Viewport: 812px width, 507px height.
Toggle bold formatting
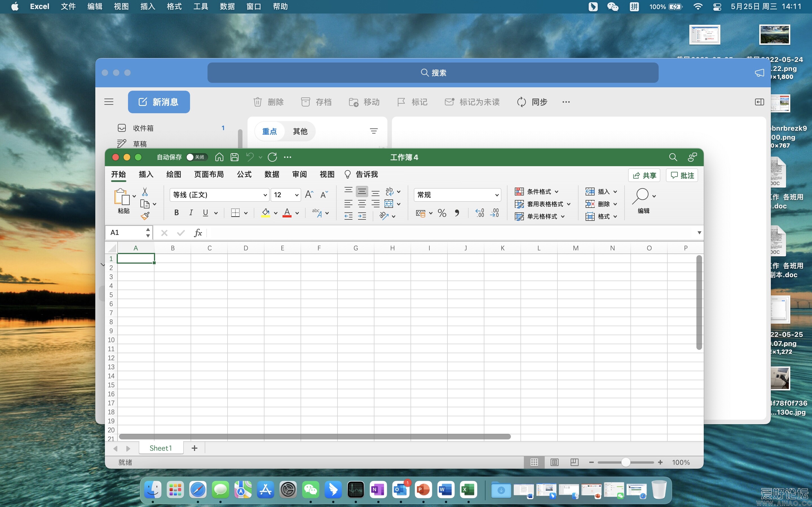point(176,212)
